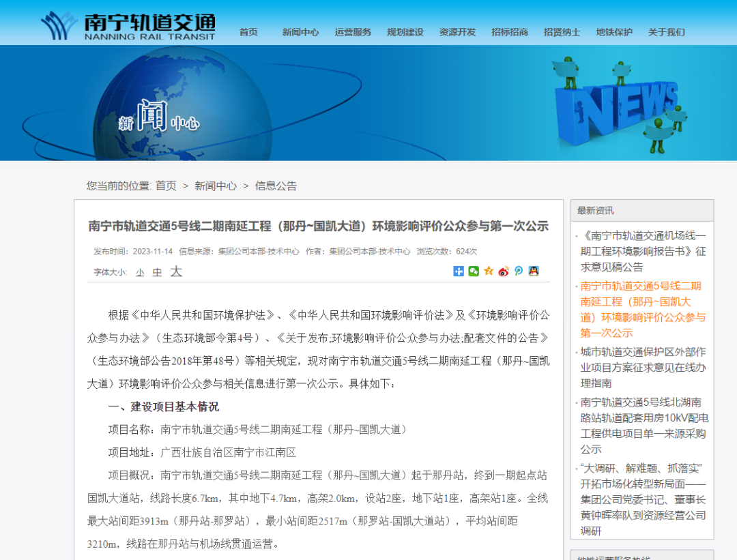Click the blue P-shaped share icon
Viewport: 737px width, 560px height.
tap(519, 271)
